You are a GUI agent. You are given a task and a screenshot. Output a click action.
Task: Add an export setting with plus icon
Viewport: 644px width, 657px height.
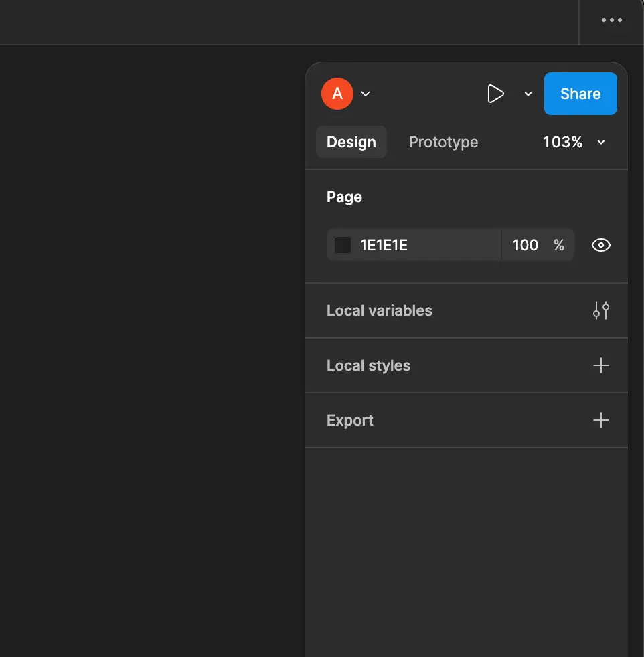[600, 420]
